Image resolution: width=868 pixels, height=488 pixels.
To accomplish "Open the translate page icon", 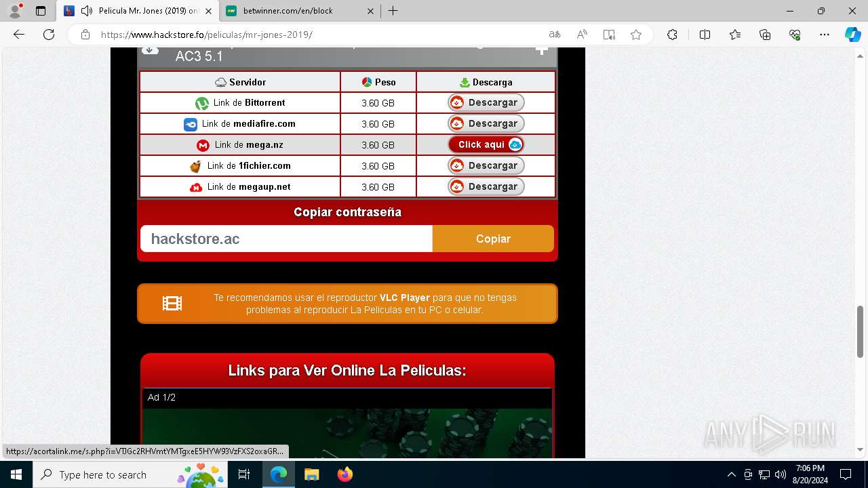I will click(555, 35).
